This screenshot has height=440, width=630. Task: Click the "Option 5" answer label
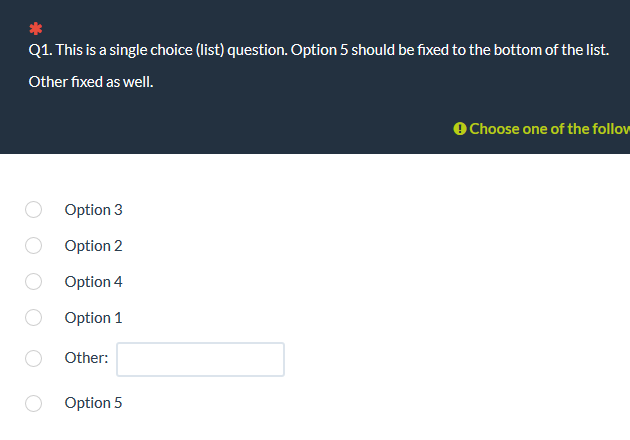[93, 402]
